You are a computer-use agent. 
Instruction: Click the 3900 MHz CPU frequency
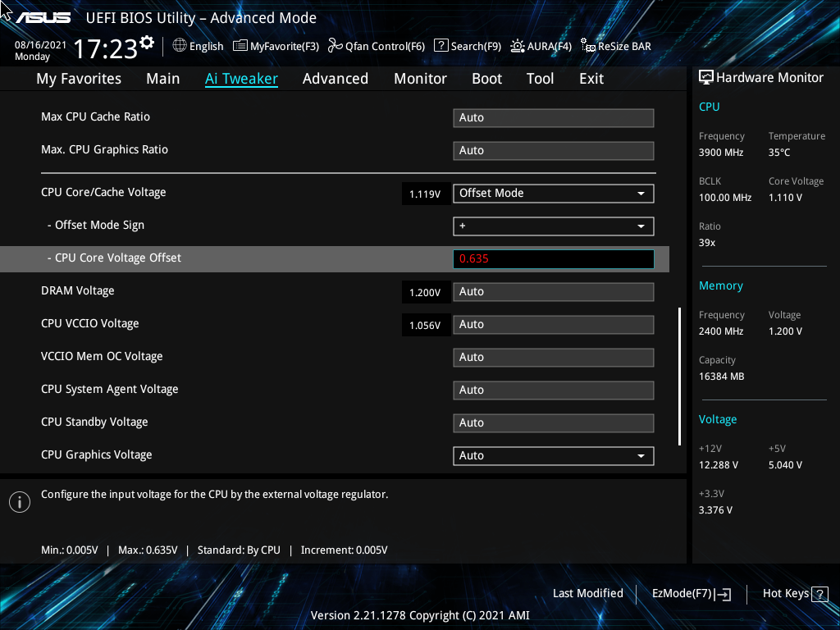tap(721, 153)
